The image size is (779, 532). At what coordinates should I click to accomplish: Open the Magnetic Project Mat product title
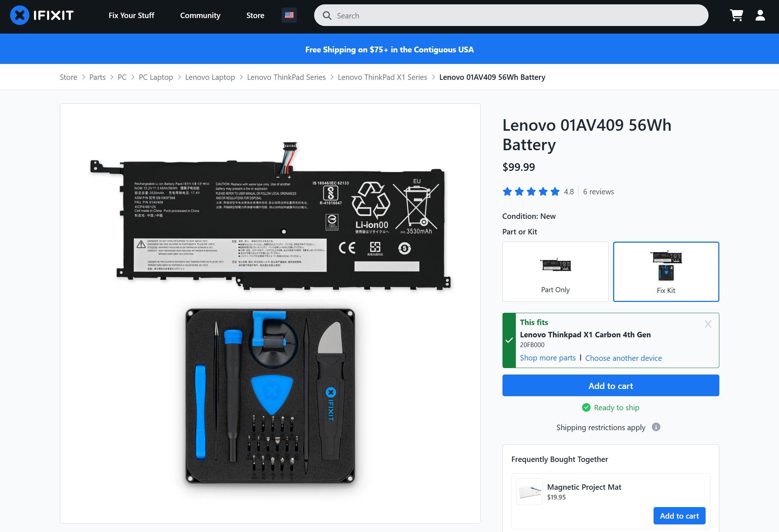584,487
